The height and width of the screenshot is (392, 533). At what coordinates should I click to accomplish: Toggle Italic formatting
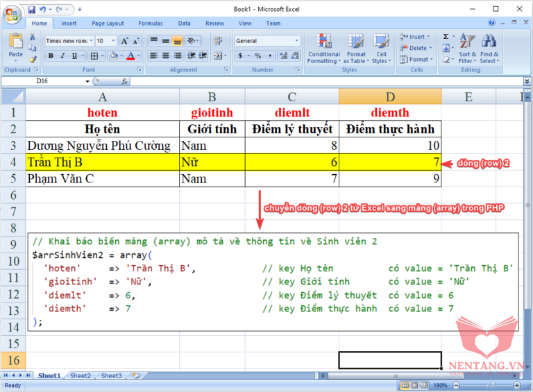click(62, 56)
